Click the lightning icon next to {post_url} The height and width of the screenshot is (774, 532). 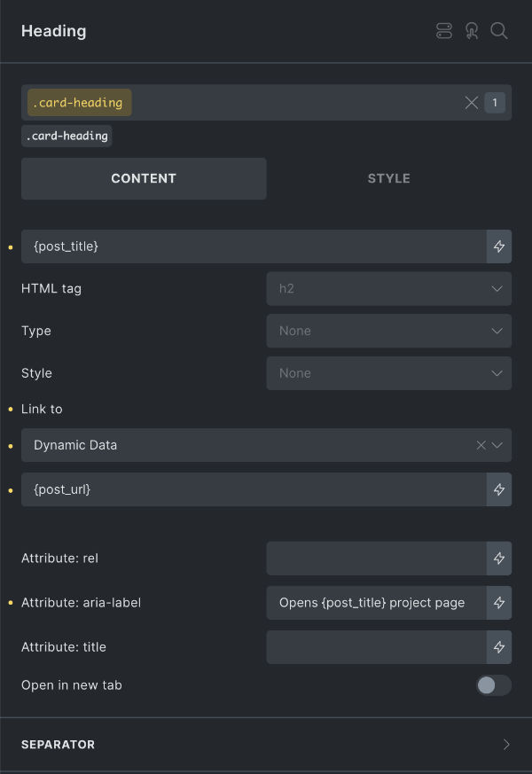coord(499,489)
